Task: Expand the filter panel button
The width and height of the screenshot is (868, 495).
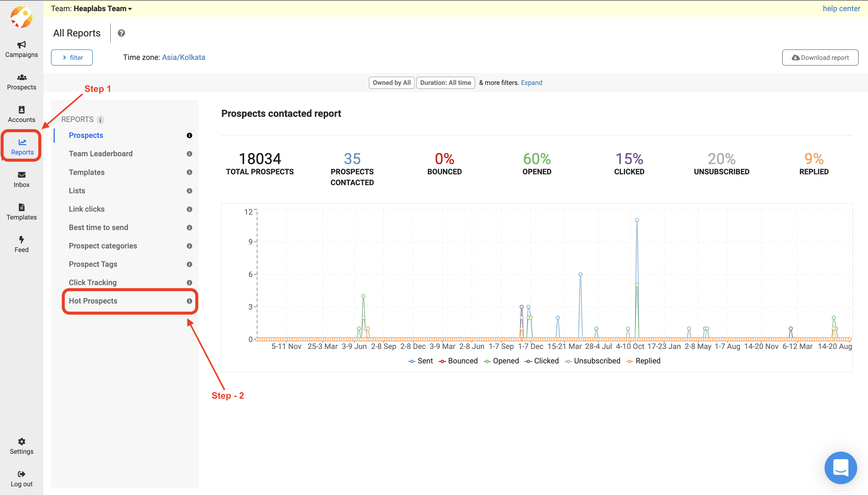Action: tap(72, 58)
